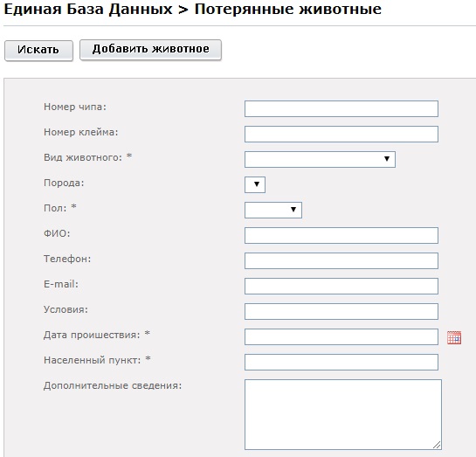This screenshot has width=476, height=457.
Task: Click the Населенный пункт input field
Action: point(341,362)
